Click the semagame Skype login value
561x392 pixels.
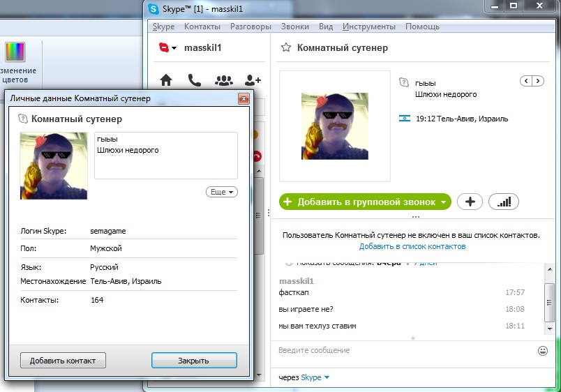(108, 231)
